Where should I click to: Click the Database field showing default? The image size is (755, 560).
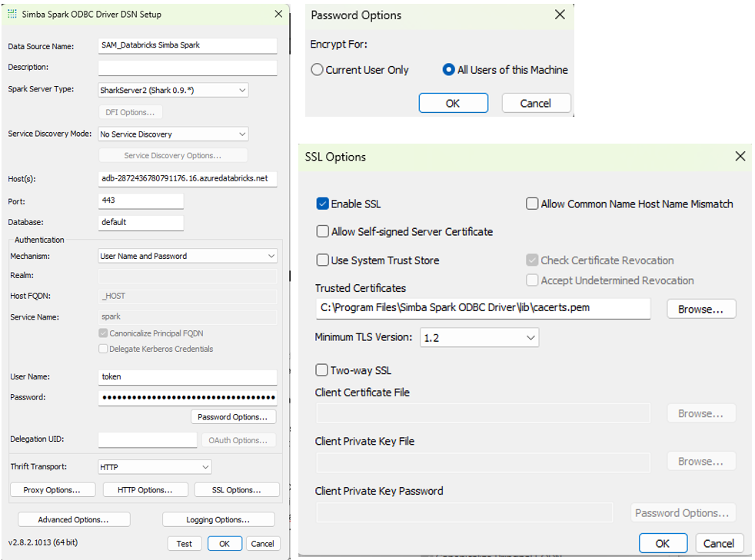tap(141, 222)
